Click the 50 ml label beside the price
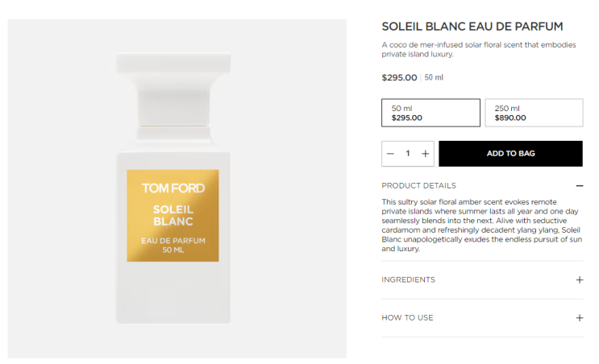 coord(434,78)
